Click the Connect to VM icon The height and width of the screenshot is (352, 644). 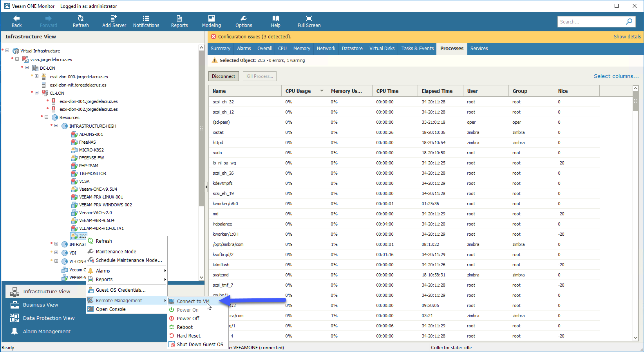pyautogui.click(x=172, y=301)
